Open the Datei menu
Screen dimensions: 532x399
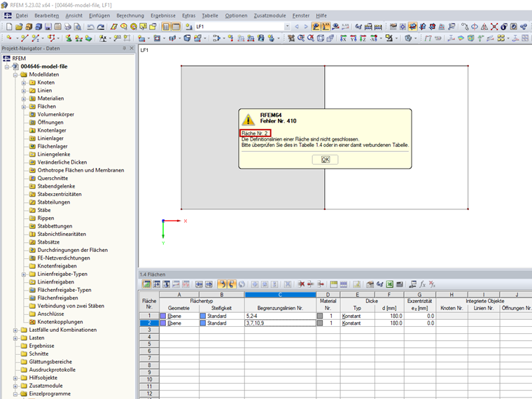coord(22,15)
